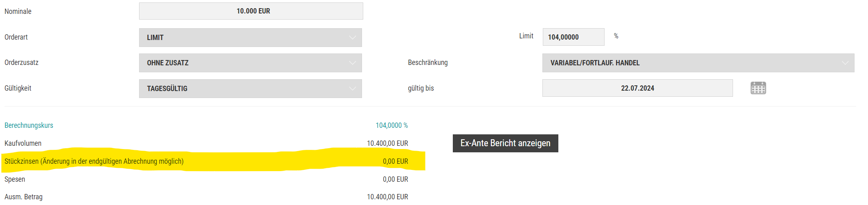Screen dimensions: 868x205
Task: Click the percent sign beside Limit field
Action: [x=616, y=36]
